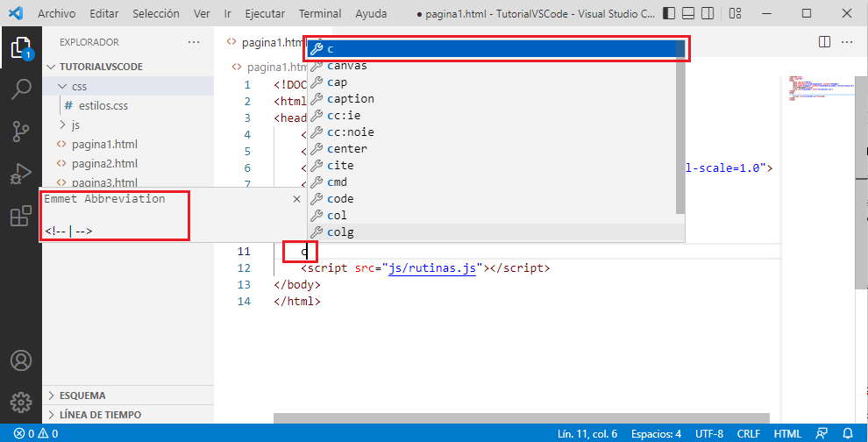The image size is (868, 442).
Task: Open the Manage gear icon
Action: (21, 403)
